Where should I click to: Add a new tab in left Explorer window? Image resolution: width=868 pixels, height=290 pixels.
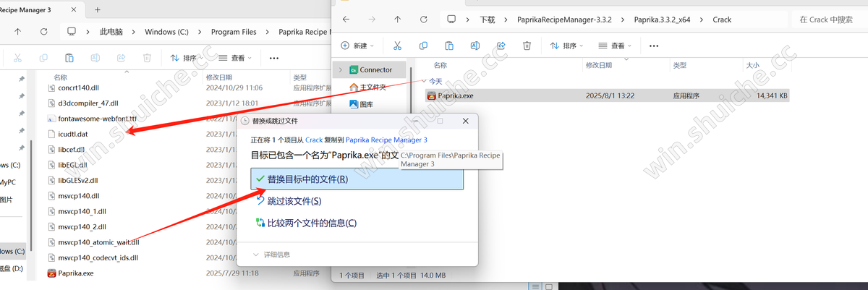[98, 9]
